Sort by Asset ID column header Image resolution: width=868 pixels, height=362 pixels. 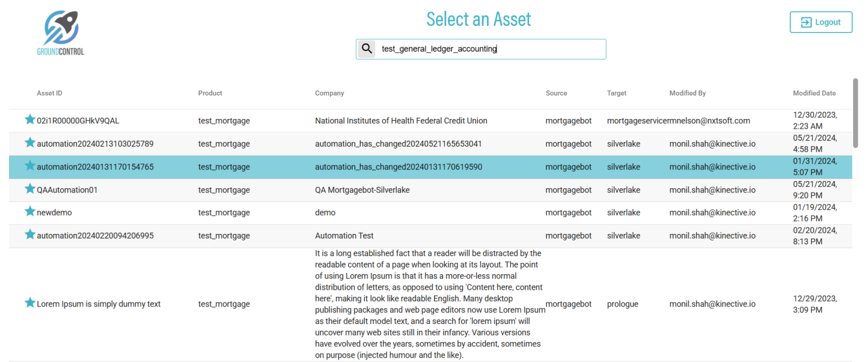click(x=50, y=93)
